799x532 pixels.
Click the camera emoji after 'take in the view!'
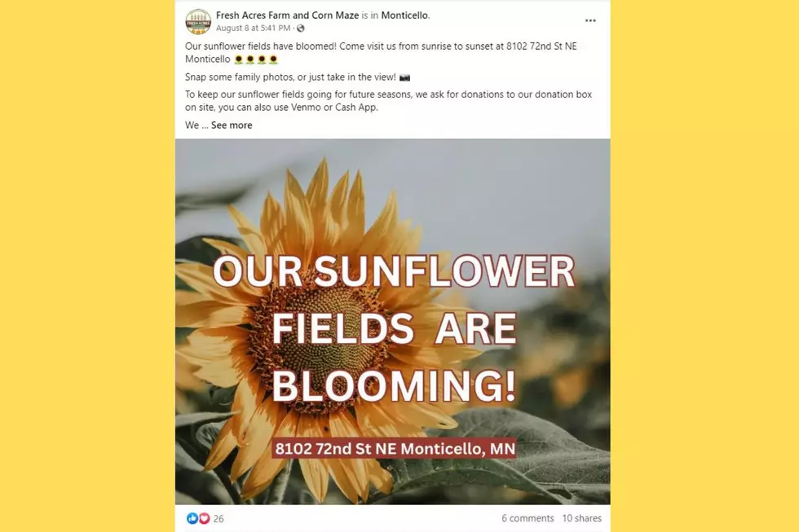point(404,78)
